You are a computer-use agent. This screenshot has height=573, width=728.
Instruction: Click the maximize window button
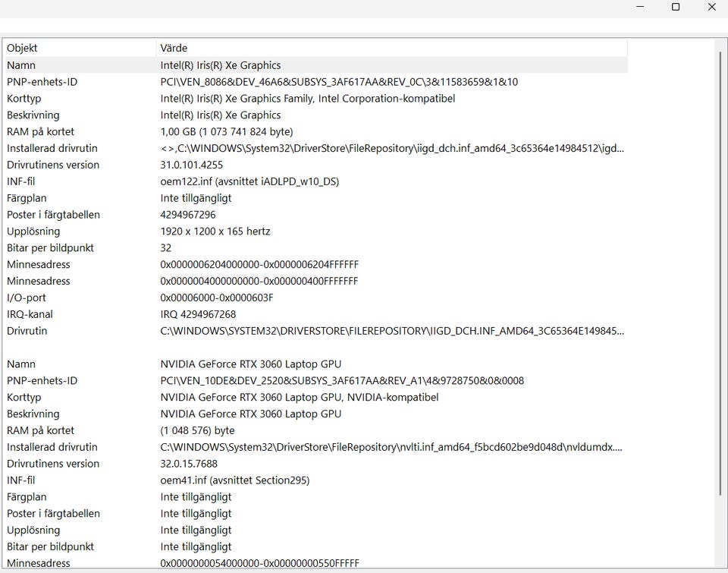tap(675, 7)
